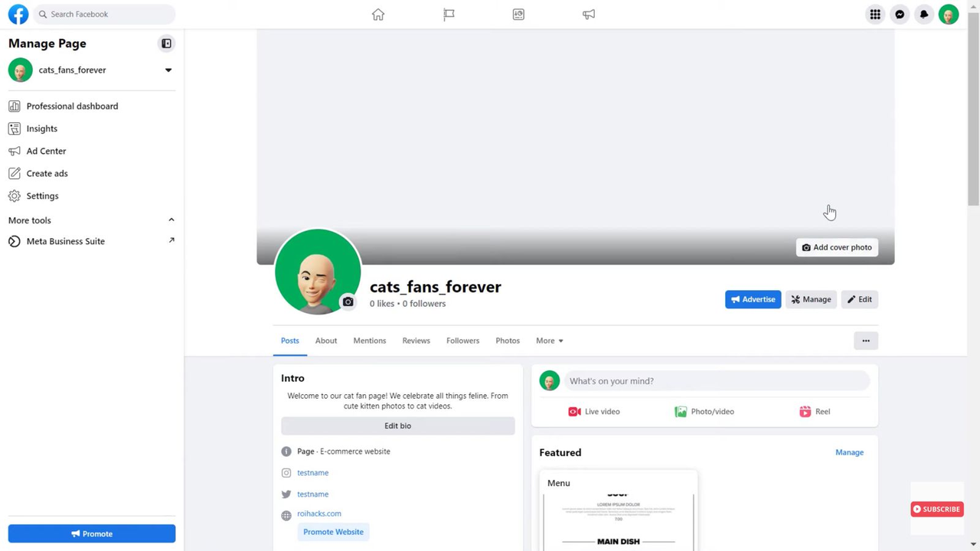Viewport: 980px width, 551px height.
Task: Switch to the Photos tab
Action: [508, 341]
